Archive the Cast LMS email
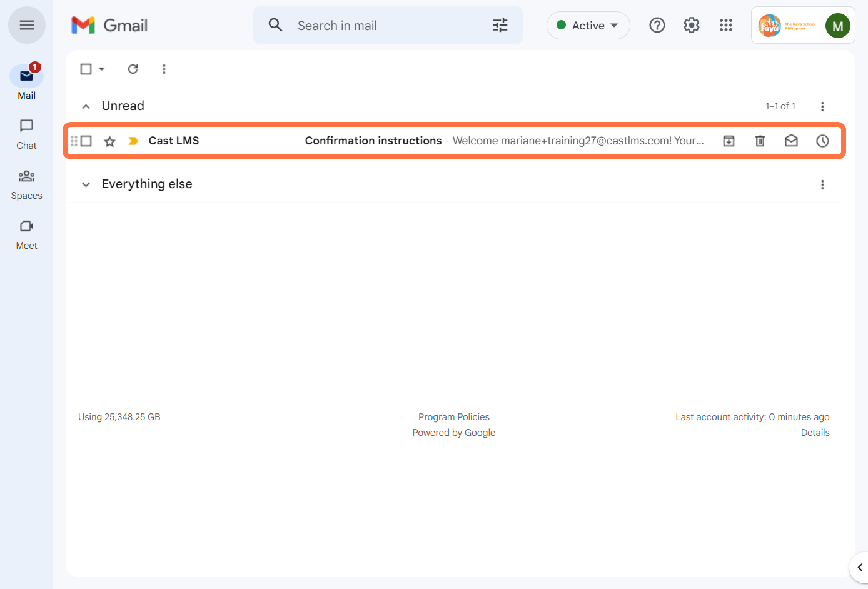 click(x=729, y=141)
